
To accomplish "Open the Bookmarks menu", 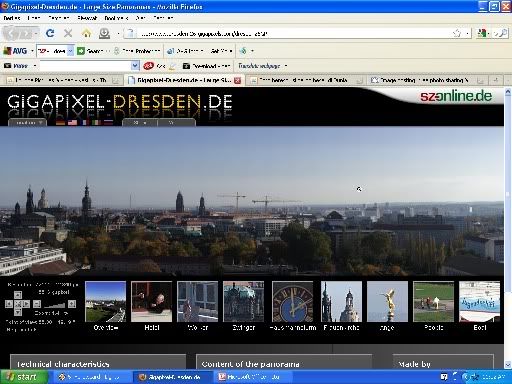I will (x=116, y=18).
